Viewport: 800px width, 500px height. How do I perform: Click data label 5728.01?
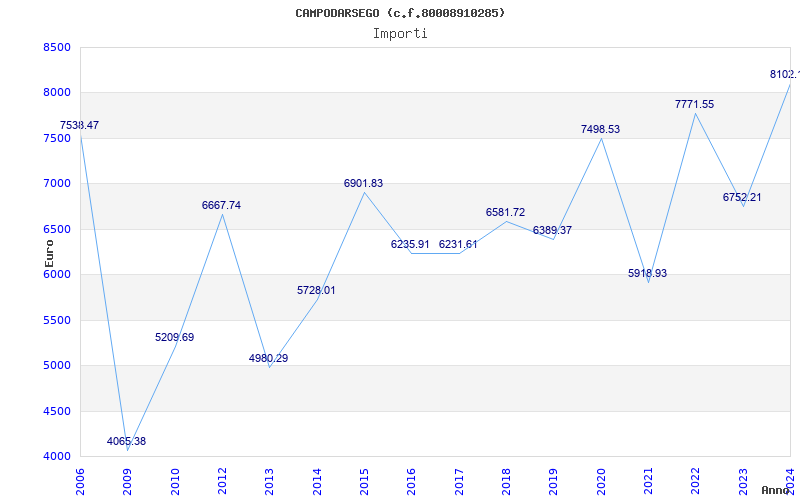coord(316,290)
